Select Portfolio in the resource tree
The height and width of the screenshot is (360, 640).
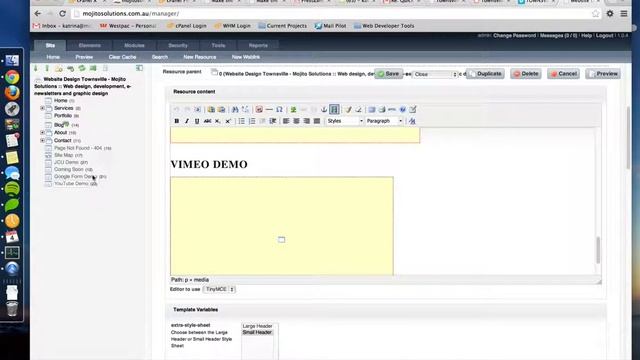(63, 116)
